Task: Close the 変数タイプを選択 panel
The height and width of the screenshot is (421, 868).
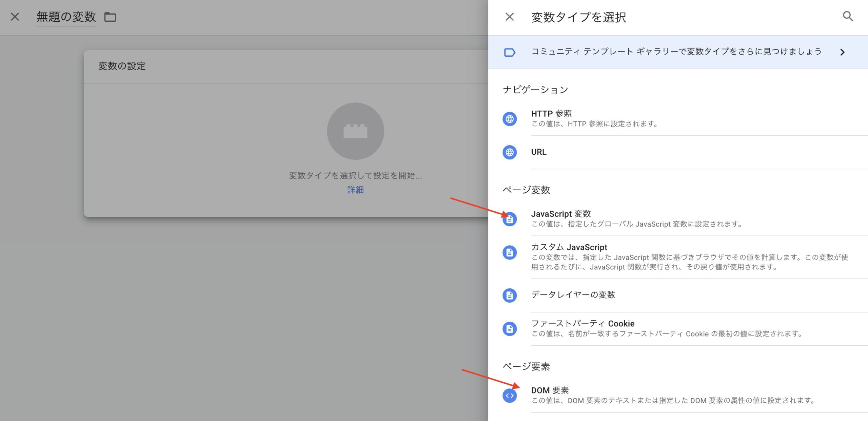Action: click(x=509, y=17)
